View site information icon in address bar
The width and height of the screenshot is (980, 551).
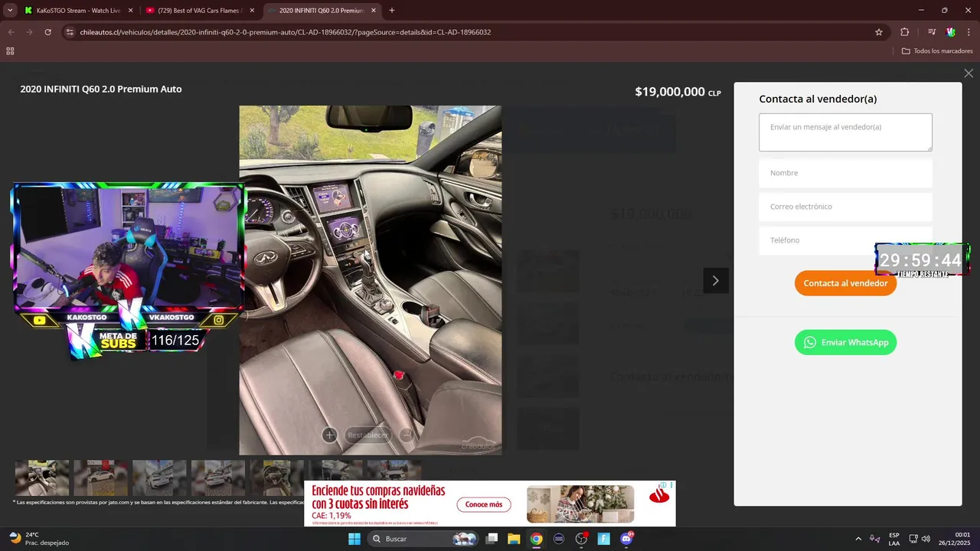(70, 32)
